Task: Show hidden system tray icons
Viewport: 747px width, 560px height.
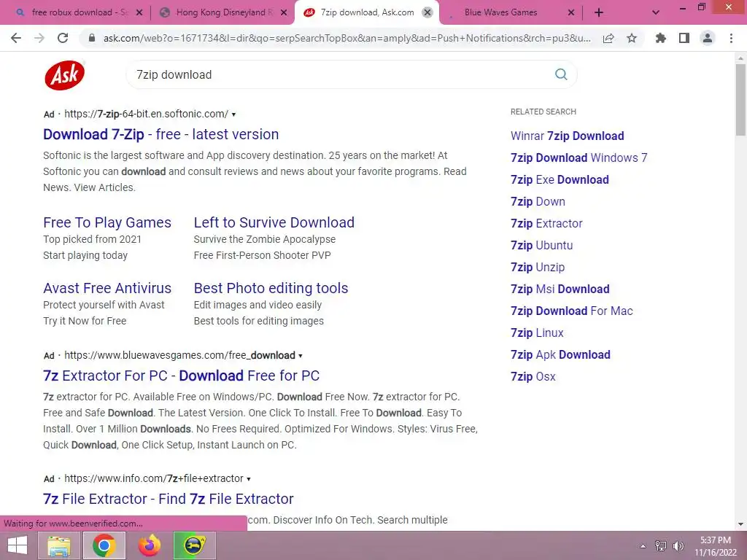Action: point(643,546)
